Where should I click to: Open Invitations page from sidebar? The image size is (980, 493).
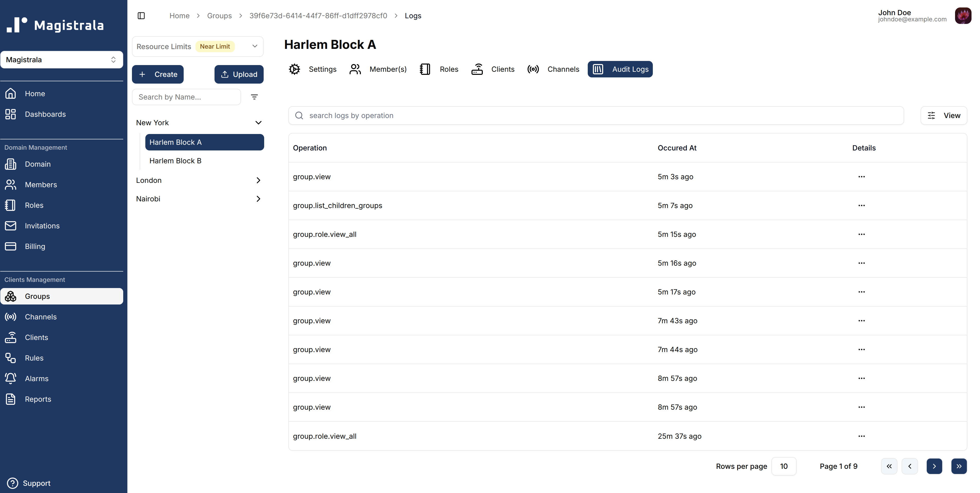tap(42, 226)
